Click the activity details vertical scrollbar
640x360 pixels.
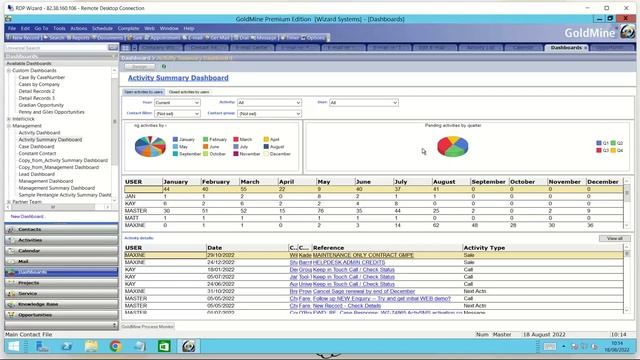(x=627, y=280)
